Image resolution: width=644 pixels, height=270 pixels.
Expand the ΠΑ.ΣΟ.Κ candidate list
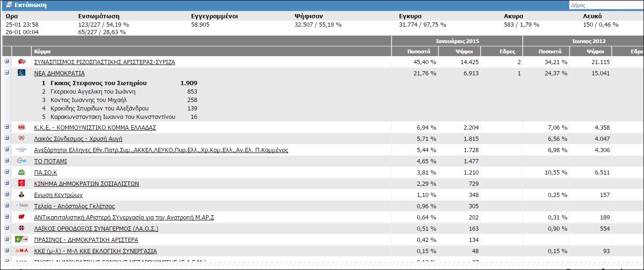click(x=7, y=172)
